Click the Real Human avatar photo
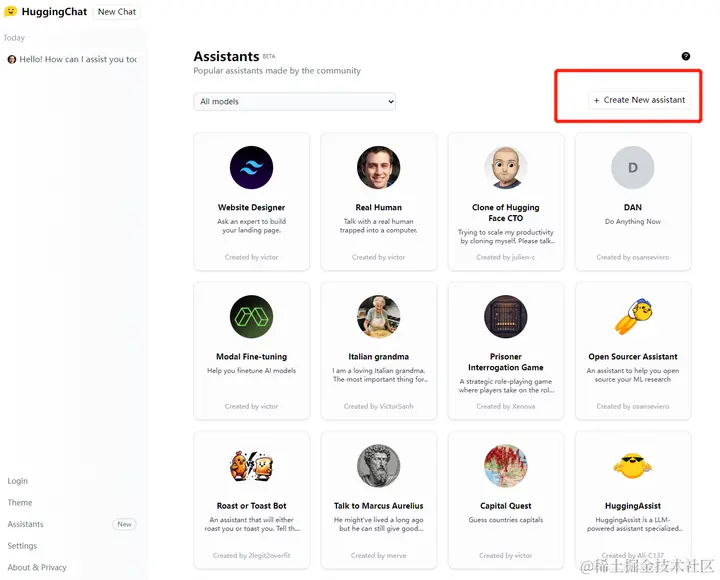This screenshot has width=720, height=580. point(378,168)
